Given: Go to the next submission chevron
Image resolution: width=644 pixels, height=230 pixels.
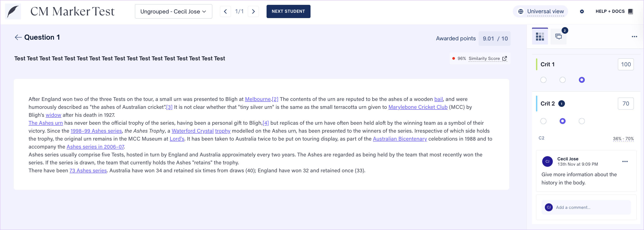Looking at the screenshot, I should [253, 11].
